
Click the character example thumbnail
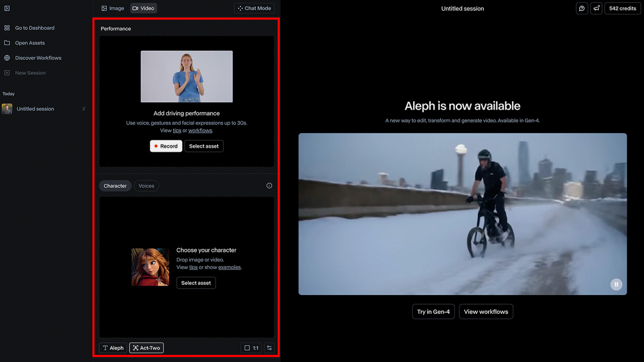(x=150, y=267)
